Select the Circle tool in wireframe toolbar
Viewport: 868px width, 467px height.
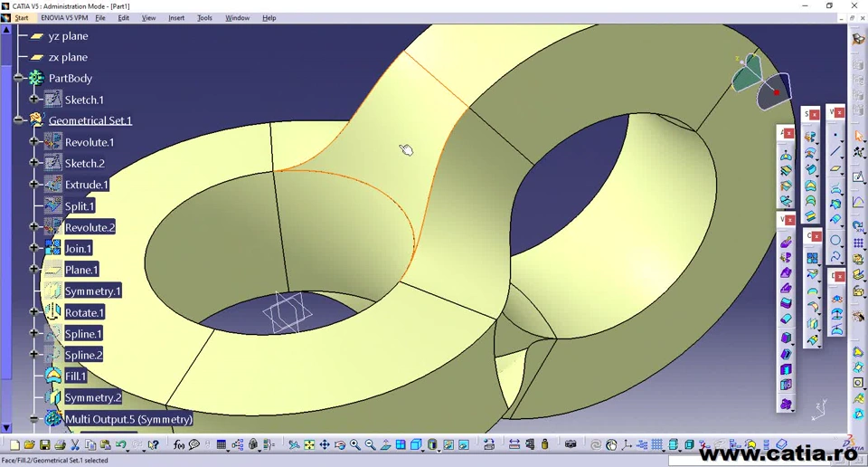click(835, 240)
